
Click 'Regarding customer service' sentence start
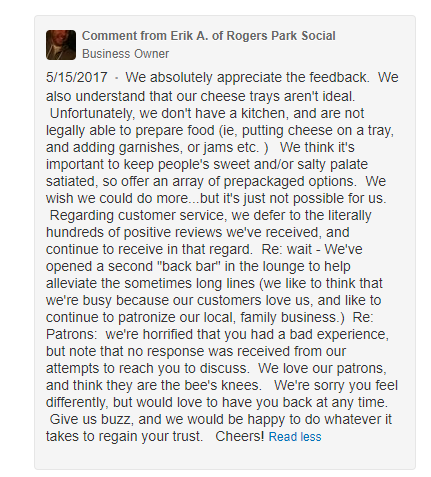[138, 215]
